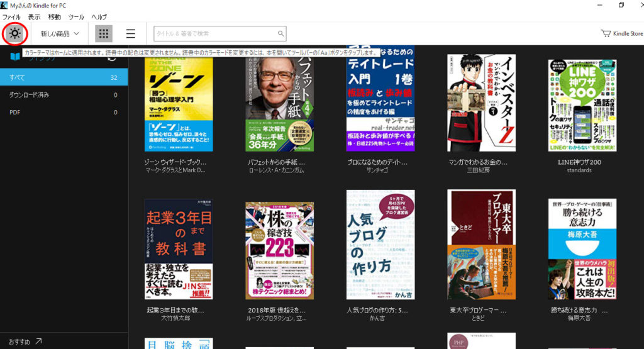This screenshot has width=644, height=349.
Task: Open the 人気ブログの作り方 book cover
Action: (380, 244)
